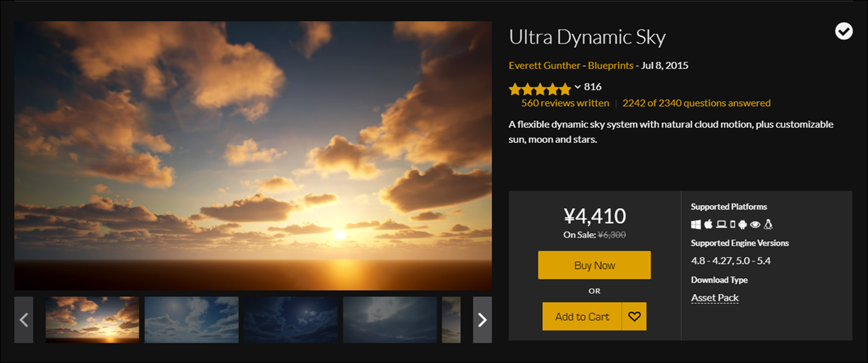
Task: Click the Asset Pack download type link
Action: coord(716,298)
